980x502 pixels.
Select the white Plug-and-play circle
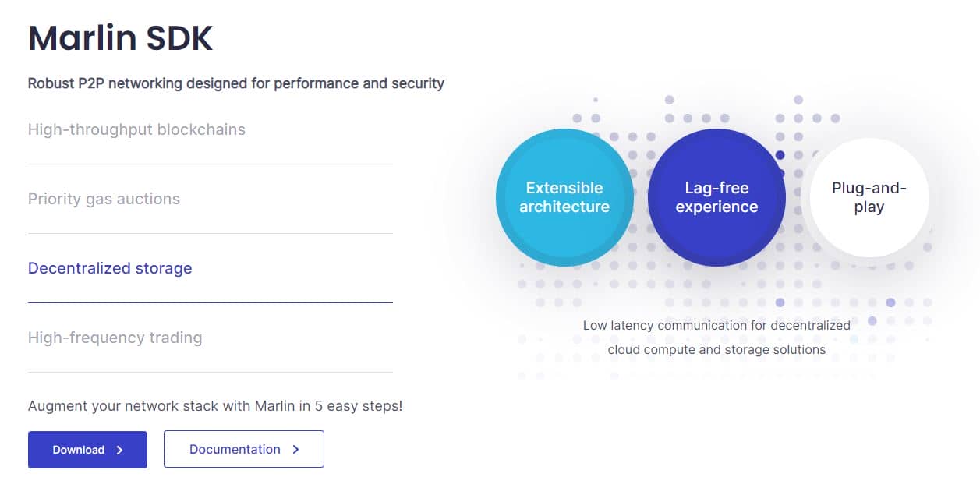coord(869,197)
